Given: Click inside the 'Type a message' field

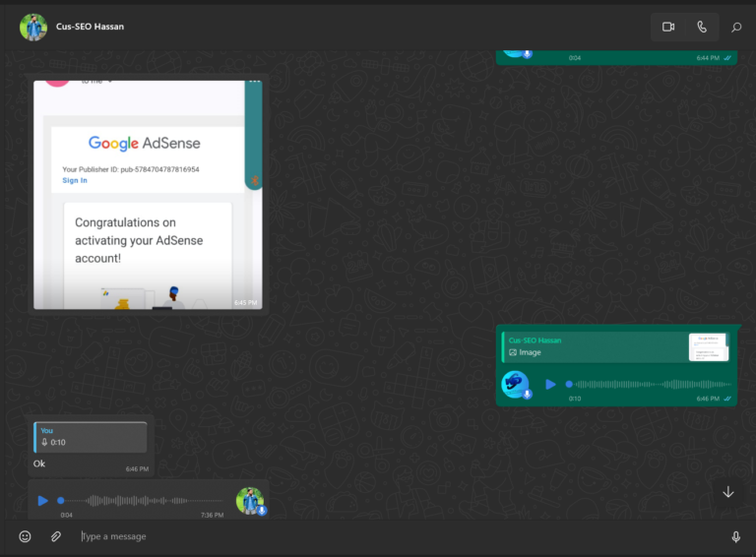Looking at the screenshot, I should tap(394, 536).
